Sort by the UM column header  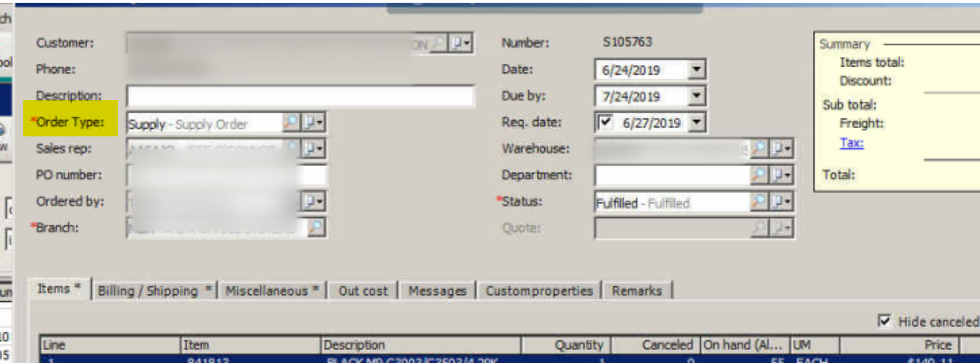(x=815, y=345)
